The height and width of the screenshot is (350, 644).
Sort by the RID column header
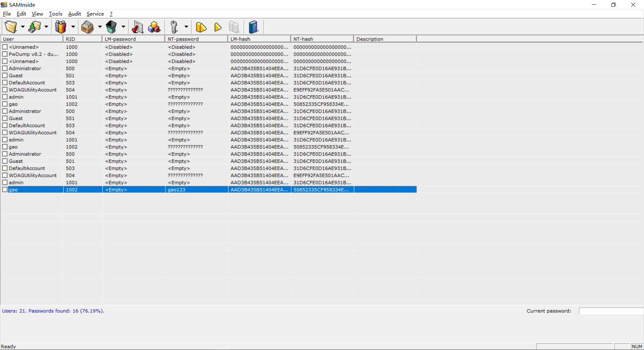click(83, 39)
